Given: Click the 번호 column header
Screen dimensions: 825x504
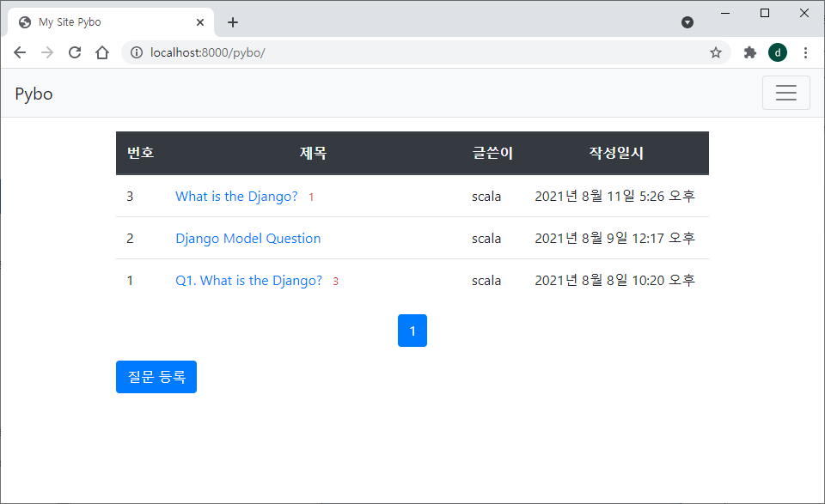Looking at the screenshot, I should [140, 153].
